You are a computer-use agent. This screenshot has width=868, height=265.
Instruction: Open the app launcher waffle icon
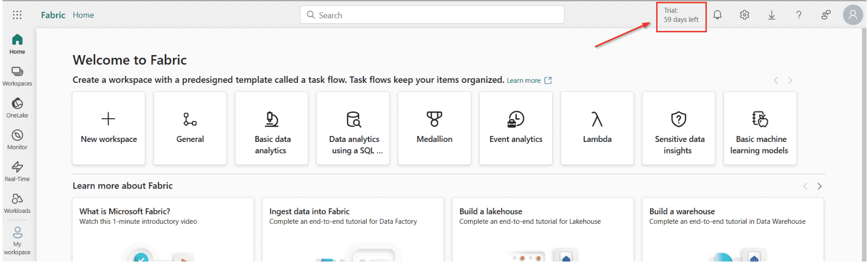click(x=17, y=15)
